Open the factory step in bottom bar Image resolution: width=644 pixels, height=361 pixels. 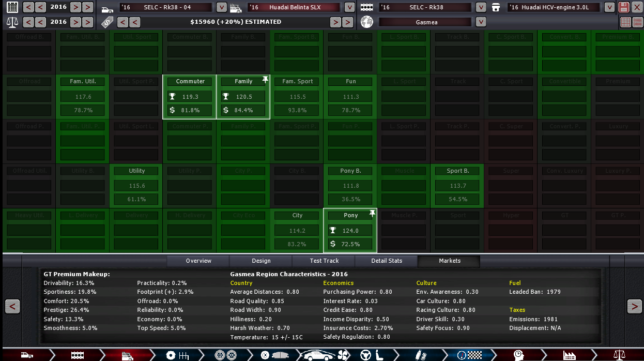click(x=570, y=355)
